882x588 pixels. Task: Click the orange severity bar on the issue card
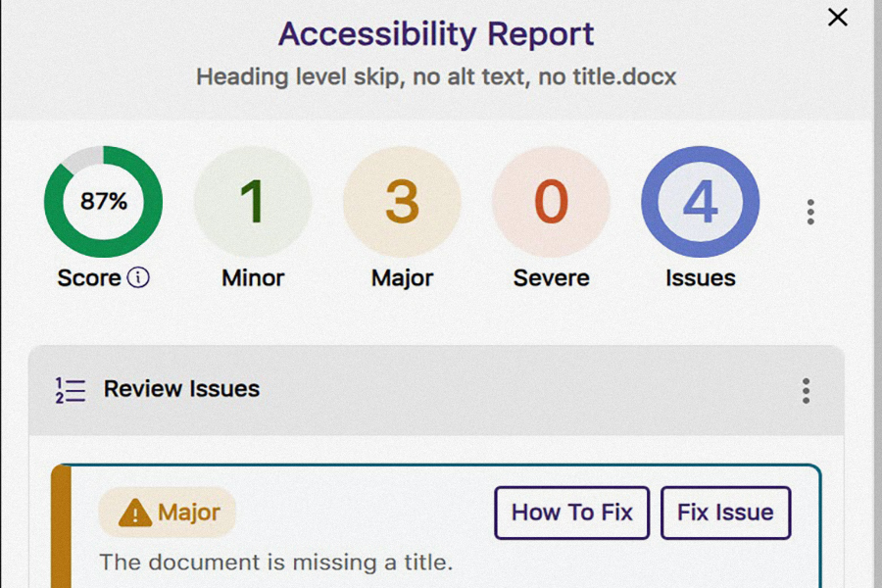[x=62, y=524]
